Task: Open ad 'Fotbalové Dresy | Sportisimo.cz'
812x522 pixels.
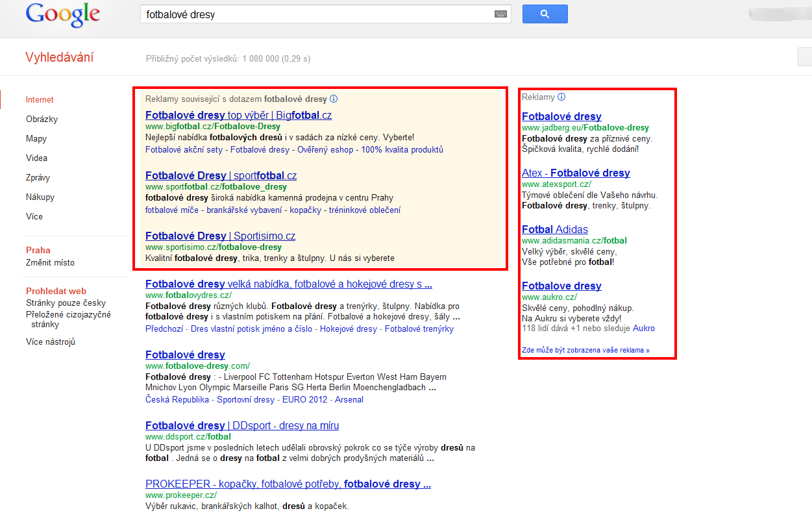Action: [220, 236]
